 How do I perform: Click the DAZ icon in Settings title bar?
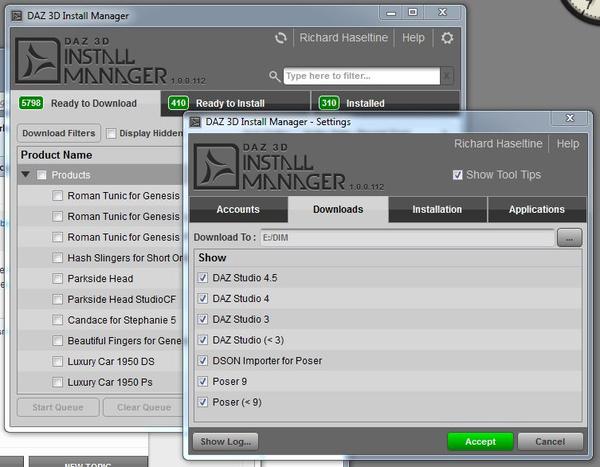(195, 122)
